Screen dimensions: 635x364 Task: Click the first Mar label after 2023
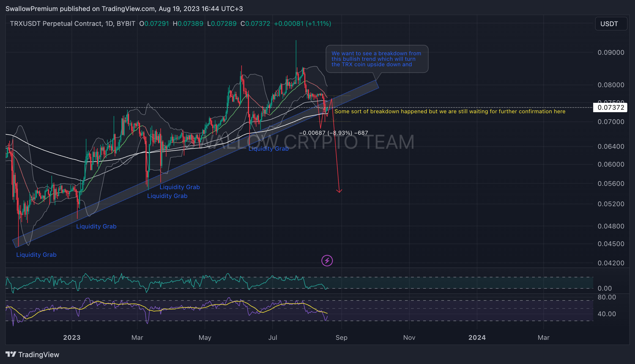(x=137, y=338)
